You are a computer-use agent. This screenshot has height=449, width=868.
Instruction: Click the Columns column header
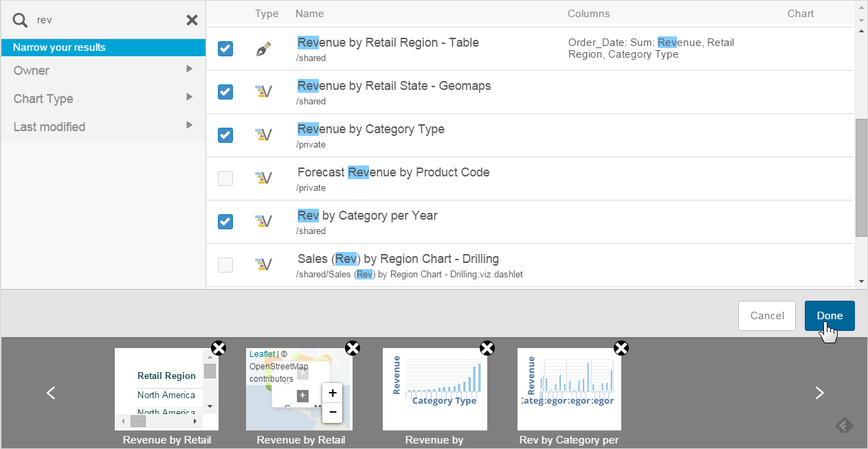point(588,14)
